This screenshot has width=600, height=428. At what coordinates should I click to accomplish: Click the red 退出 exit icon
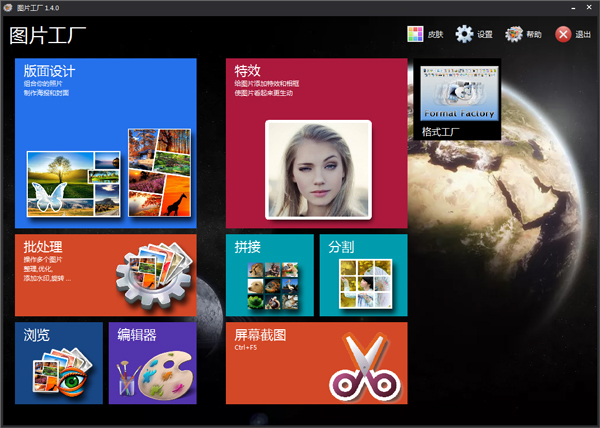pyautogui.click(x=564, y=34)
